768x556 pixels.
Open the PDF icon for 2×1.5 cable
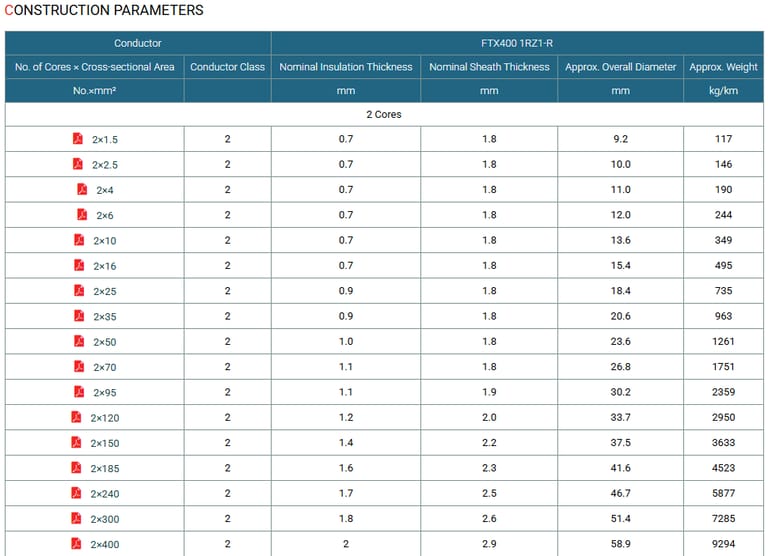[77, 139]
